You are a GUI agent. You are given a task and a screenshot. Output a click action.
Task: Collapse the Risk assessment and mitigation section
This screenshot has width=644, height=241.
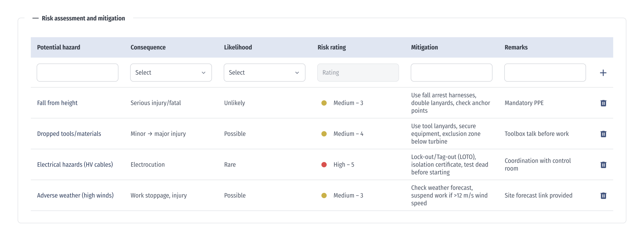(x=35, y=18)
